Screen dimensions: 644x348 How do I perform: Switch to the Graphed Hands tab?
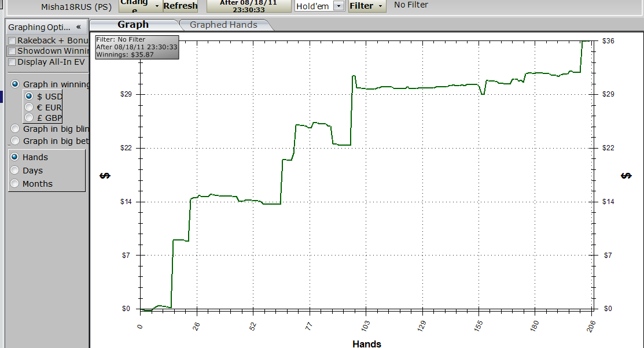[x=223, y=25]
